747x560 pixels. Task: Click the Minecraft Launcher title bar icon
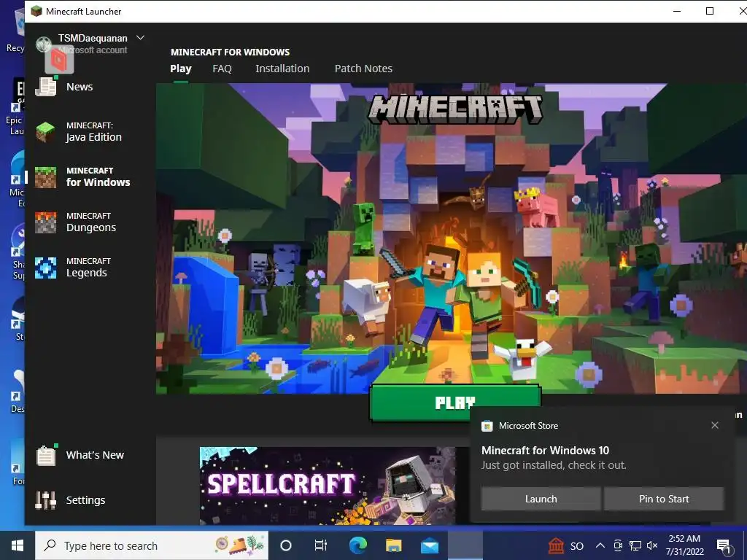tap(36, 11)
